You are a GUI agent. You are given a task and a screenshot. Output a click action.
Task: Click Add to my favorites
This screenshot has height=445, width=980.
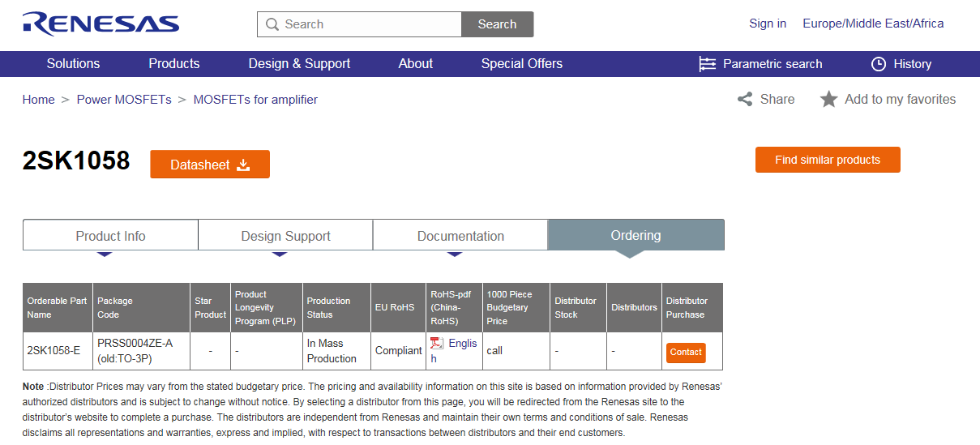coord(901,99)
